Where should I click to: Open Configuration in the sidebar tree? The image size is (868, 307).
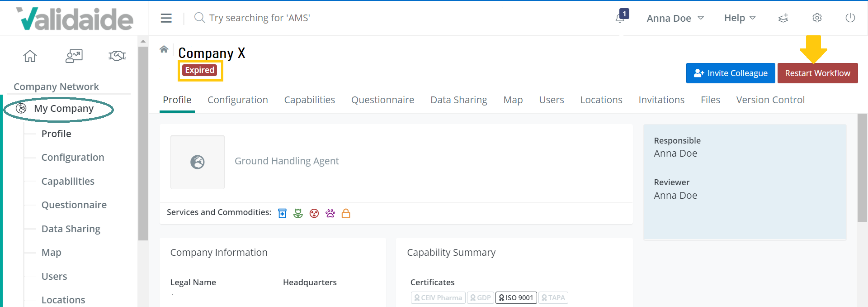point(73,158)
